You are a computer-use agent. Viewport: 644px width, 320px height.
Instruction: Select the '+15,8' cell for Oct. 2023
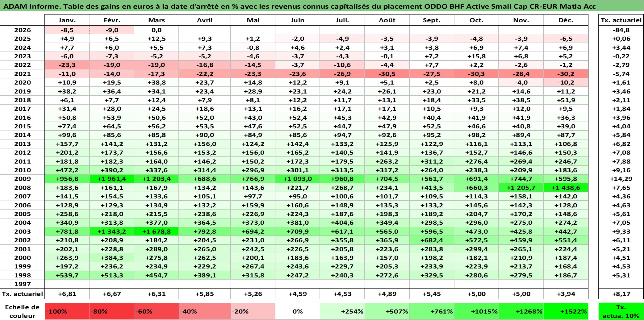pos(476,56)
